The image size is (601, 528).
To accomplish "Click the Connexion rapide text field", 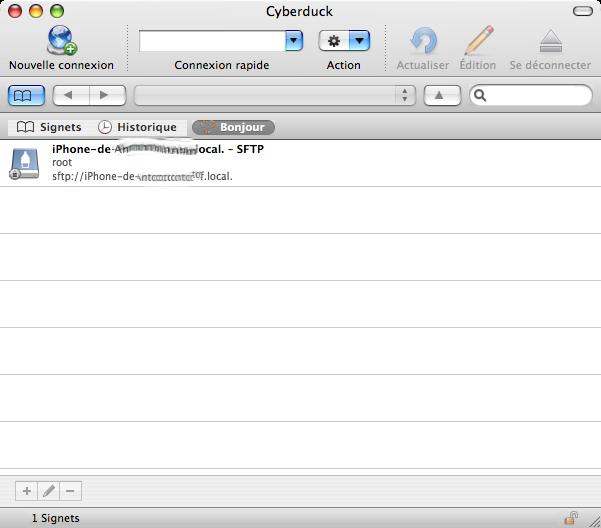I will click(x=212, y=41).
